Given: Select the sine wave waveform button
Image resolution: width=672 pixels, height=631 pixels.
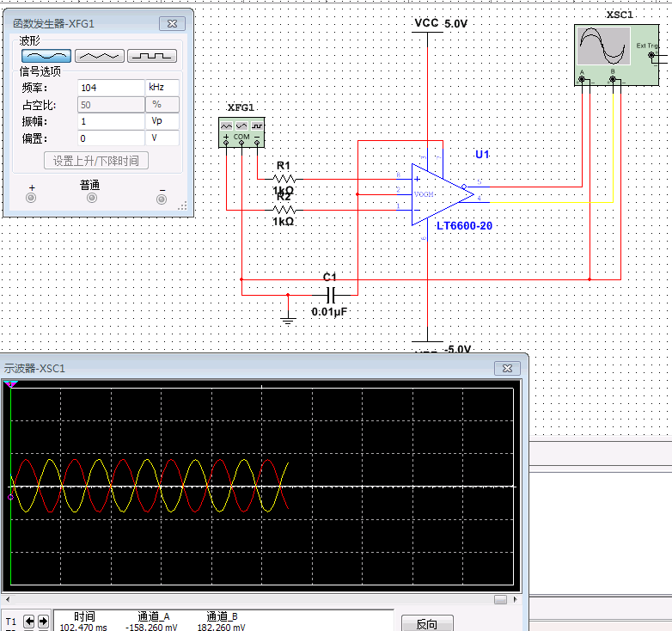Looking at the screenshot, I should [x=46, y=56].
